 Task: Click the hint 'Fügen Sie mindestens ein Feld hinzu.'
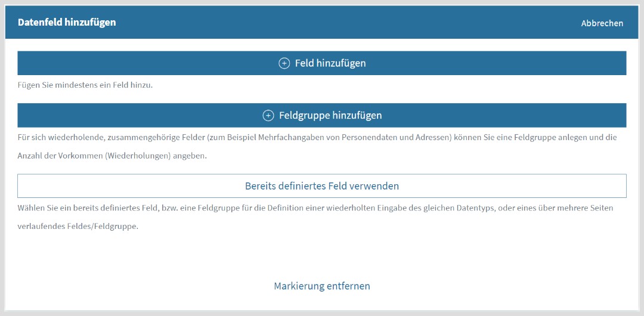click(x=85, y=86)
